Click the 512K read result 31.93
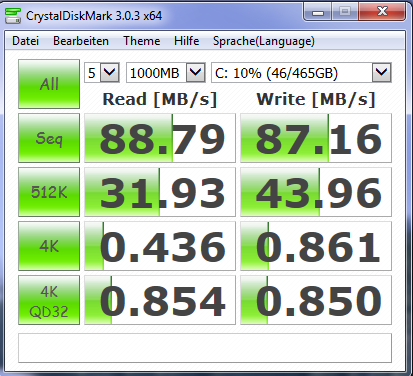The width and height of the screenshot is (413, 376). point(160,192)
